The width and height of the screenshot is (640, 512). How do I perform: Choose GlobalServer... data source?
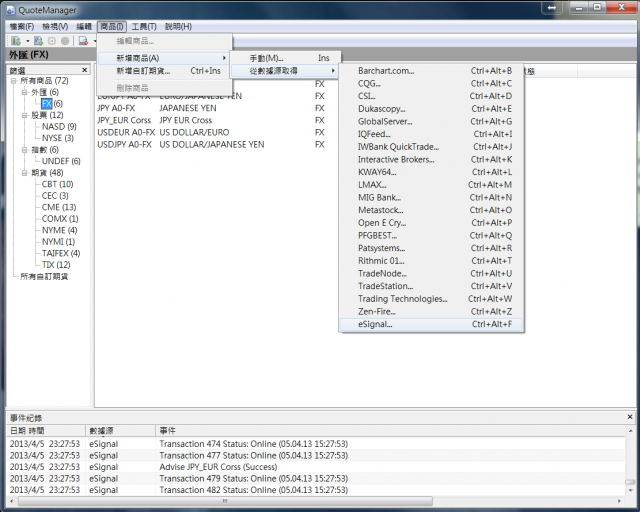[x=431, y=121]
